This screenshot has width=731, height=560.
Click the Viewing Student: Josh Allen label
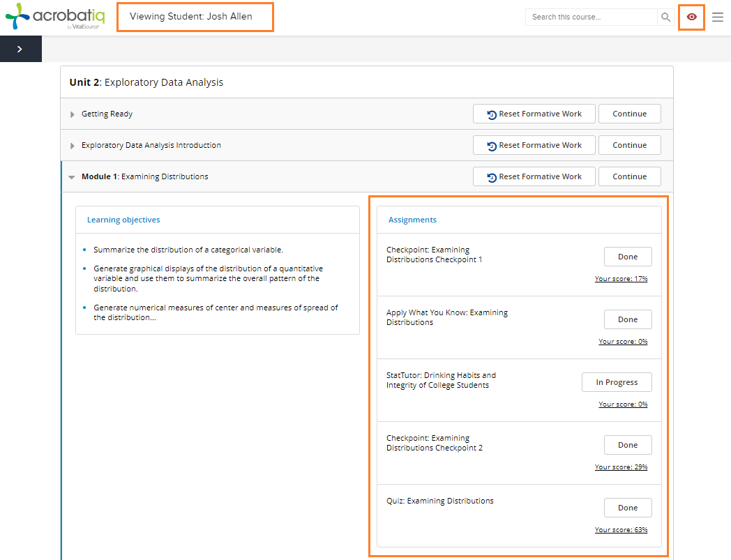[x=190, y=16]
